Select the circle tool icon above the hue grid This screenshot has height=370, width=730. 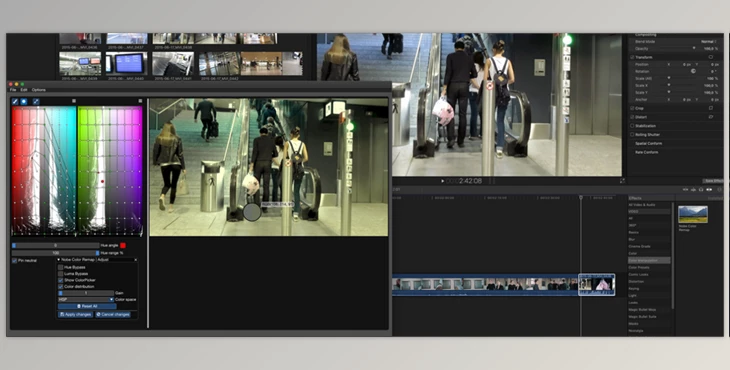(x=24, y=101)
